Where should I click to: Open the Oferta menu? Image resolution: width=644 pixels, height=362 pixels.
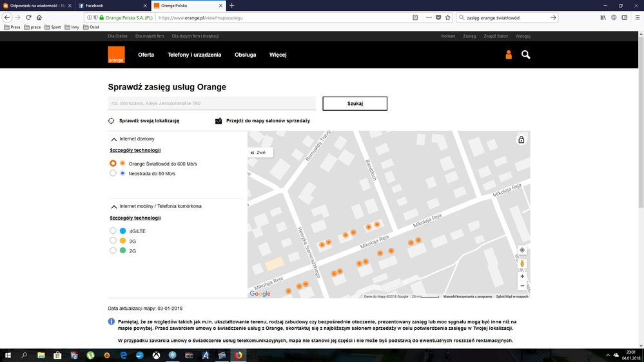click(146, 55)
